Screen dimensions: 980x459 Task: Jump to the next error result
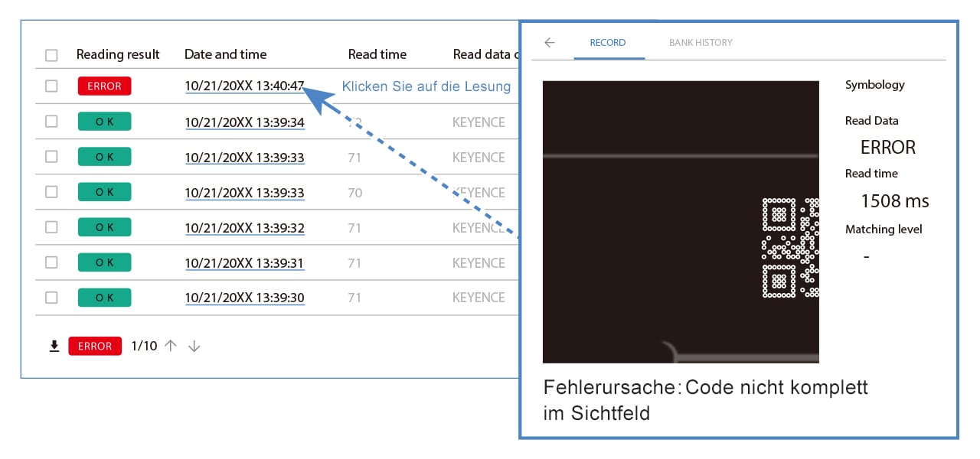(x=194, y=346)
